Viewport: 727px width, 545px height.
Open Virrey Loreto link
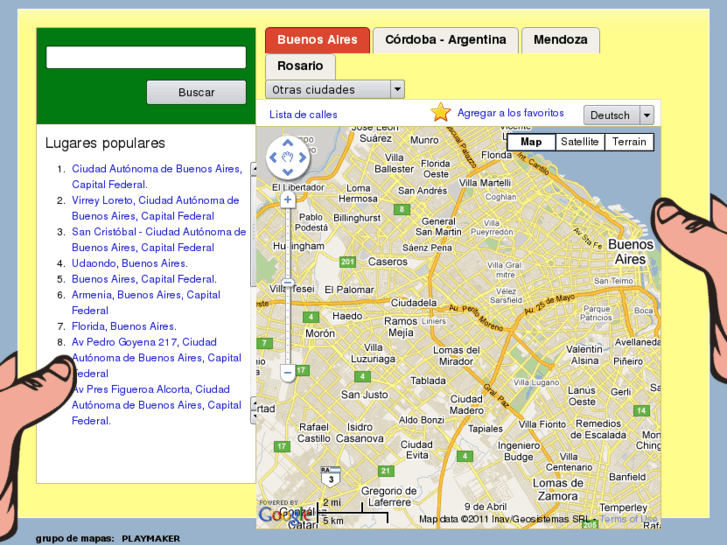click(155, 208)
